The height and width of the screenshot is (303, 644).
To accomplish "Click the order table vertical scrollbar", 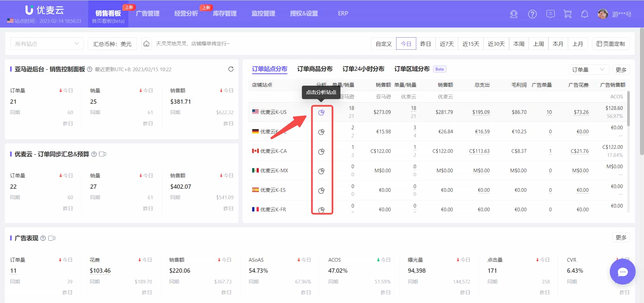I will 628,109.
